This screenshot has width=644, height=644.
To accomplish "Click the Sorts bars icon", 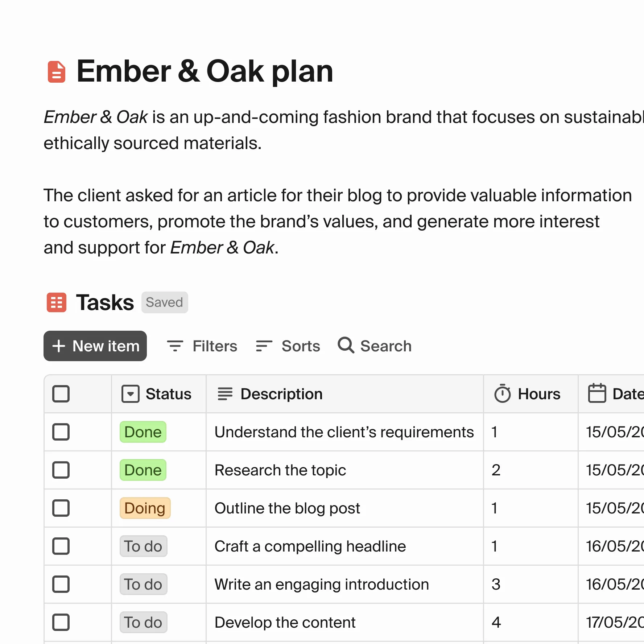I will point(264,346).
